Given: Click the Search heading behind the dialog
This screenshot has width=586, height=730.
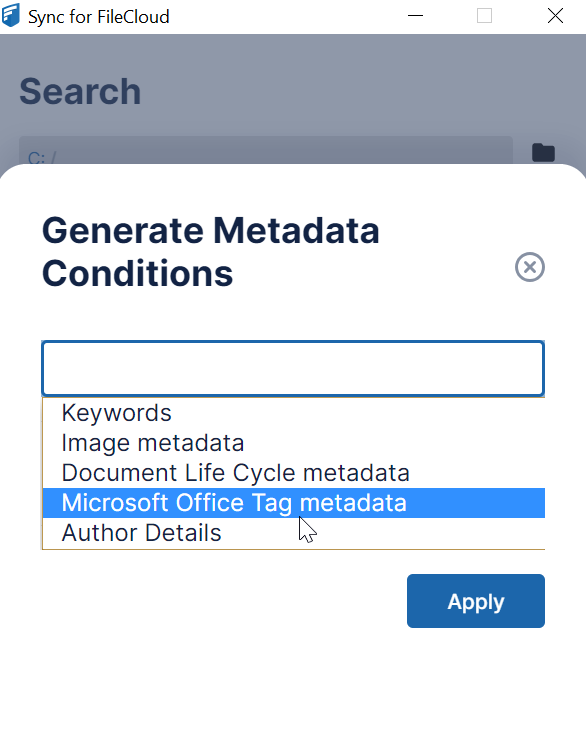Looking at the screenshot, I should [x=80, y=91].
